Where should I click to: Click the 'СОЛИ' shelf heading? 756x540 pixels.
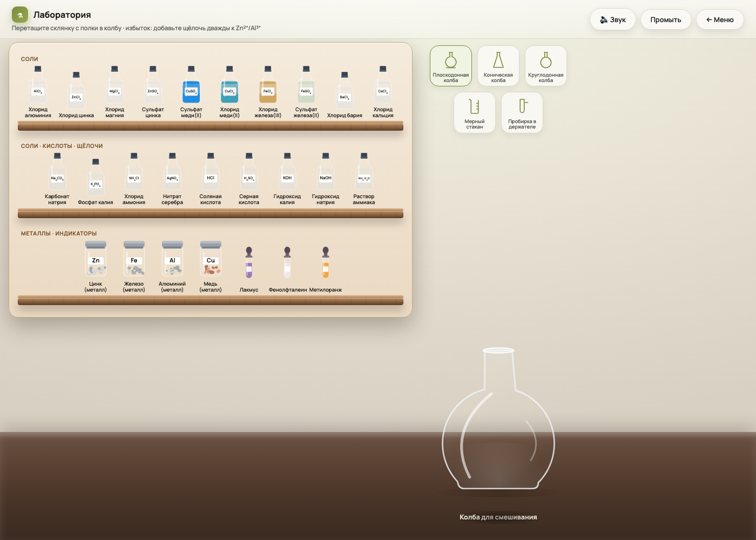pyautogui.click(x=30, y=59)
